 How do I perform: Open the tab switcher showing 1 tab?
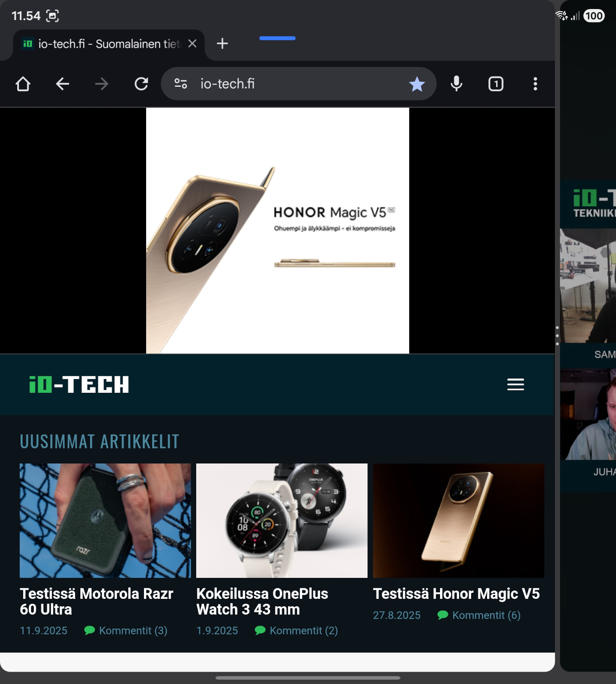pos(496,84)
